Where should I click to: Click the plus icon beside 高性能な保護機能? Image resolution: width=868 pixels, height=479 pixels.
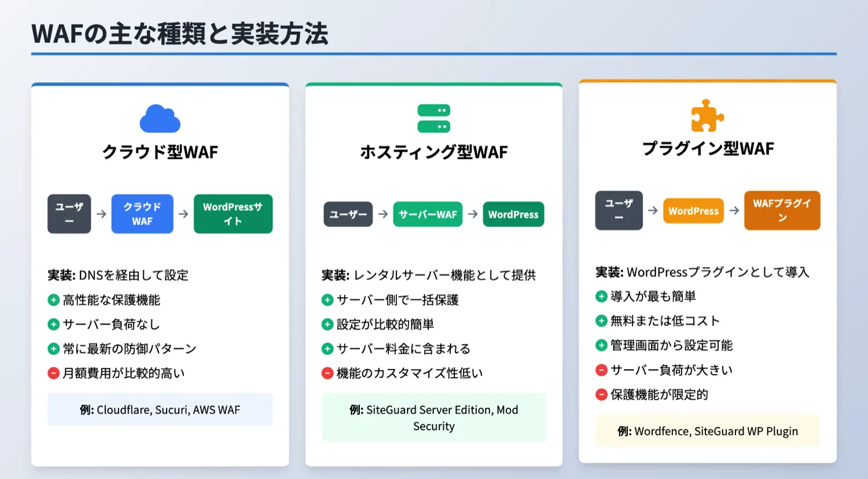[54, 300]
